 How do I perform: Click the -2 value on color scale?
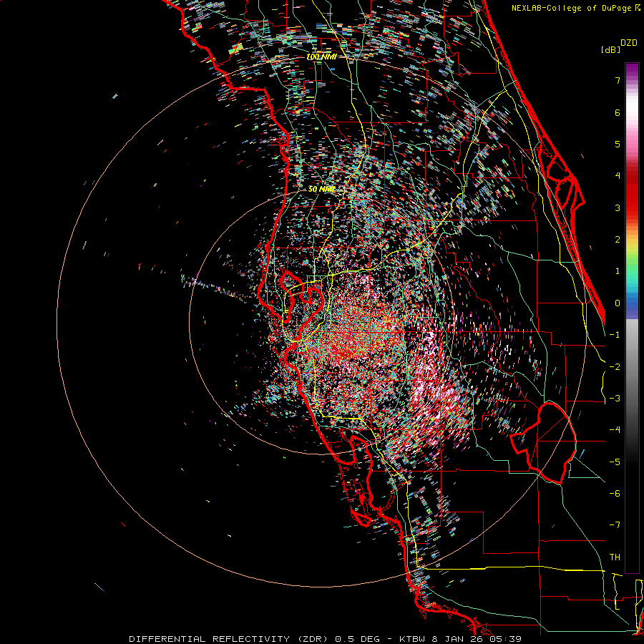pyautogui.click(x=615, y=367)
